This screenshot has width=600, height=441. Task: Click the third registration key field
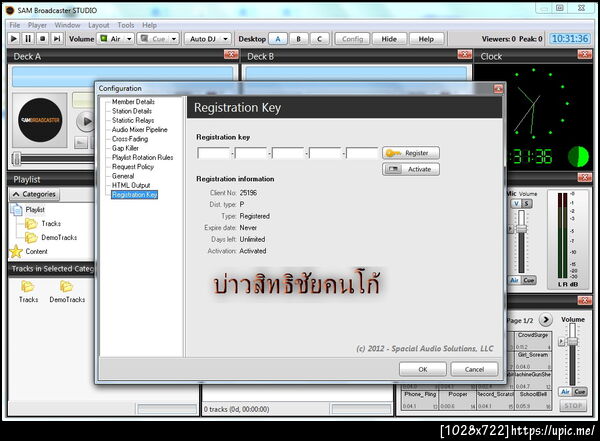tap(288, 153)
